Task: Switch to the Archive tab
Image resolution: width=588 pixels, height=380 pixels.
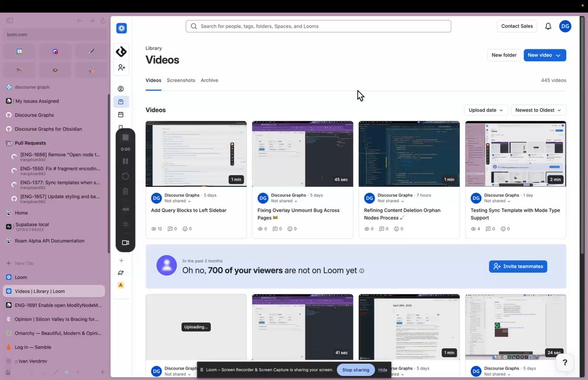Action: tap(209, 80)
